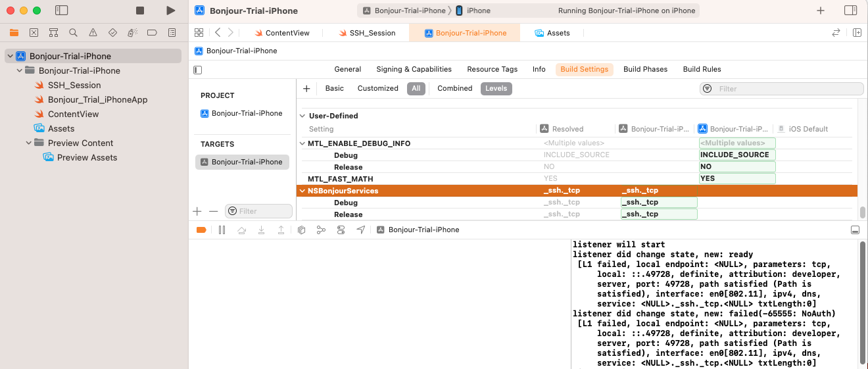Select Bonjour_Trial_iPhoneApp file in navigator

97,100
